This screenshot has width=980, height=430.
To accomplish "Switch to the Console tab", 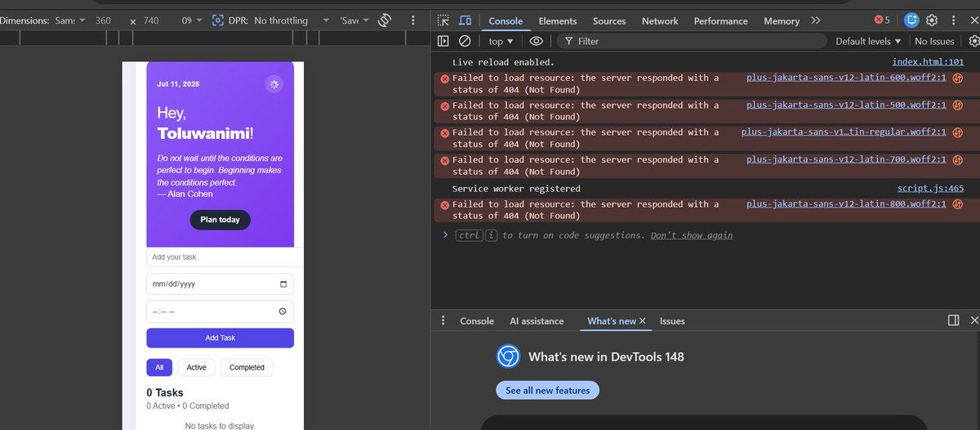I will pos(506,21).
